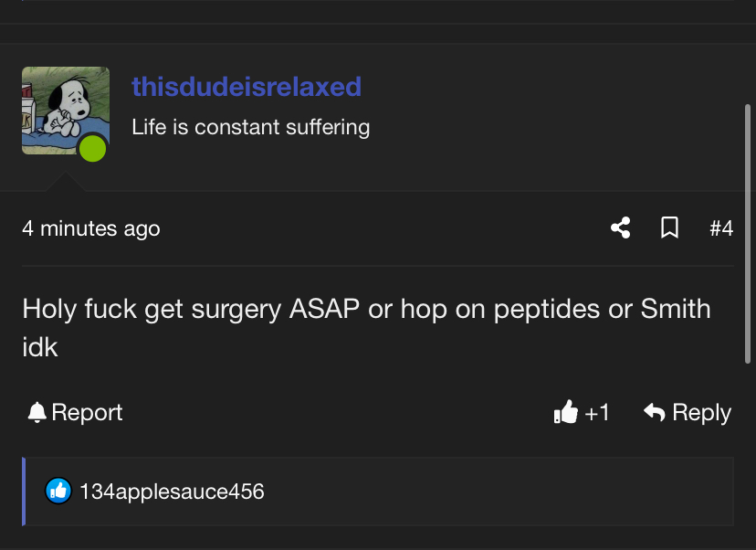View the profile of 134applesauce456

172,492
